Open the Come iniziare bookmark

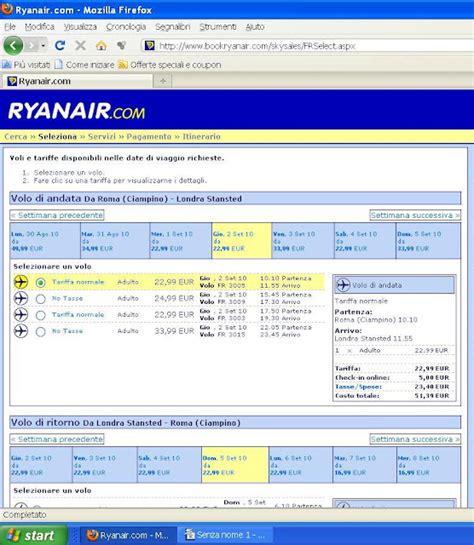pyautogui.click(x=84, y=65)
